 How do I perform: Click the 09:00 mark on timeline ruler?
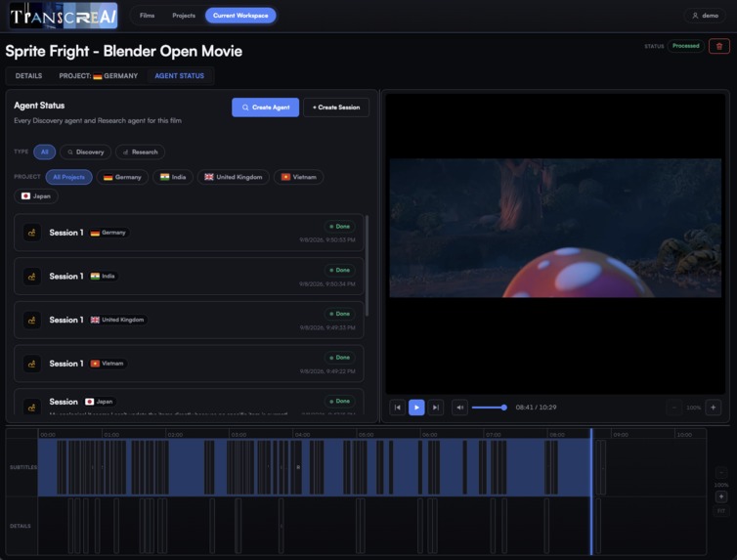pos(621,435)
